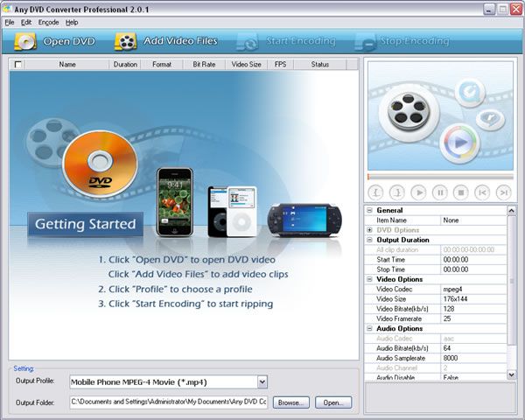
Task: Click the Video Bitrate value 128
Action: point(449,309)
